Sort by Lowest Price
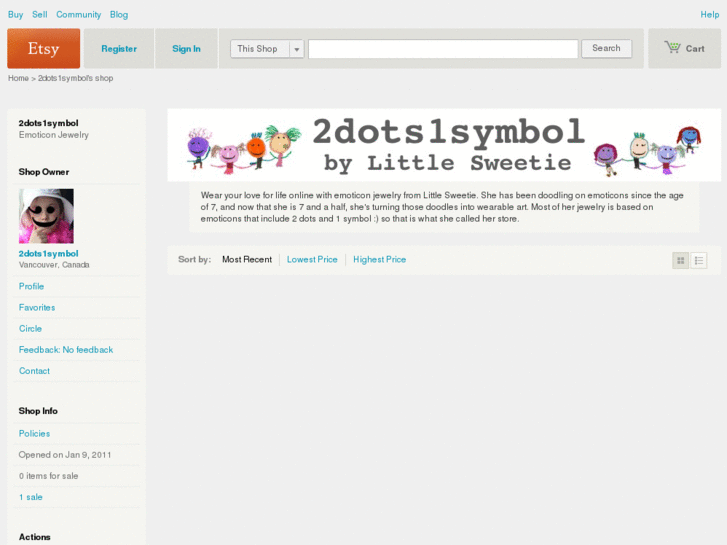This screenshot has width=727, height=545. point(312,259)
